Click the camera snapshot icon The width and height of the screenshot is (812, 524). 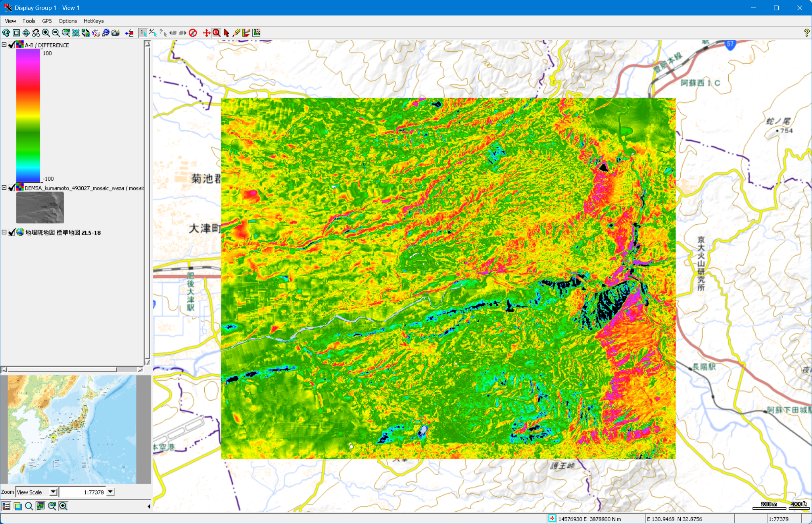[x=115, y=33]
